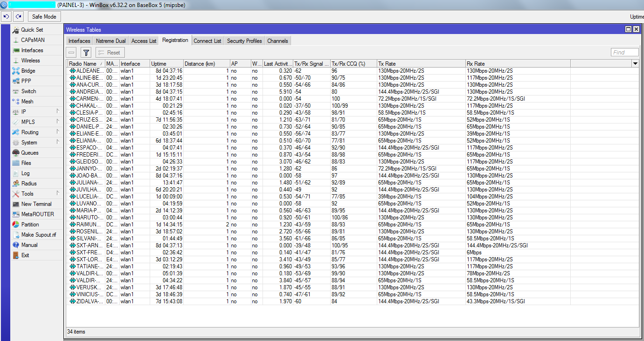Open MetaROUTER menu icon
This screenshot has height=341, width=644.
tap(16, 214)
